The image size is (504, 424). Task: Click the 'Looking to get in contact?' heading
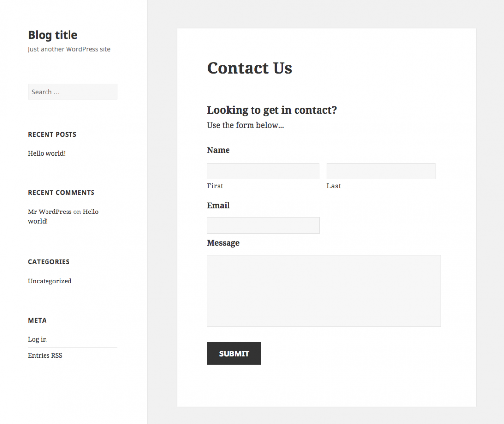pyautogui.click(x=272, y=110)
